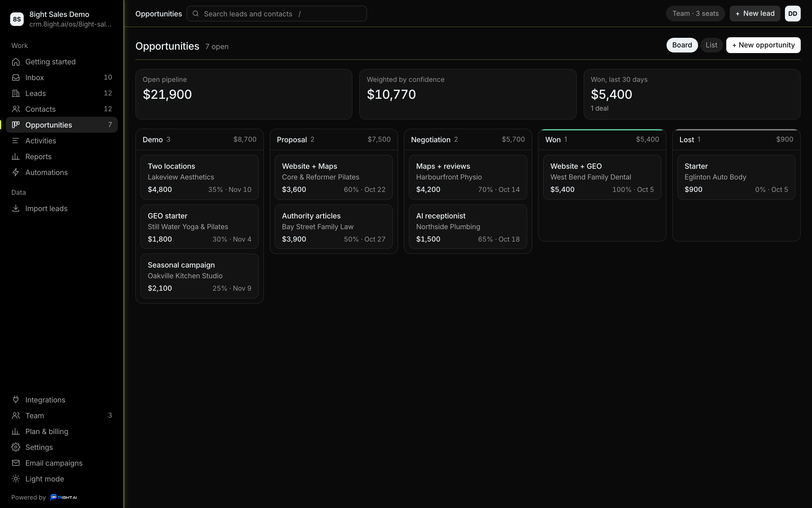812x508 pixels.
Task: Click the Contacts people icon
Action: [x=16, y=109]
